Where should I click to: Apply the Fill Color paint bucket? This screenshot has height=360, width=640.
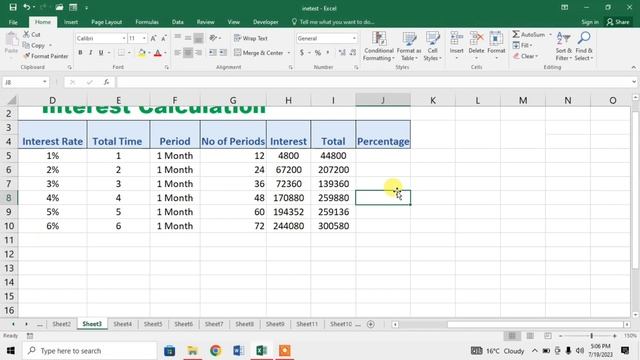(x=142, y=53)
